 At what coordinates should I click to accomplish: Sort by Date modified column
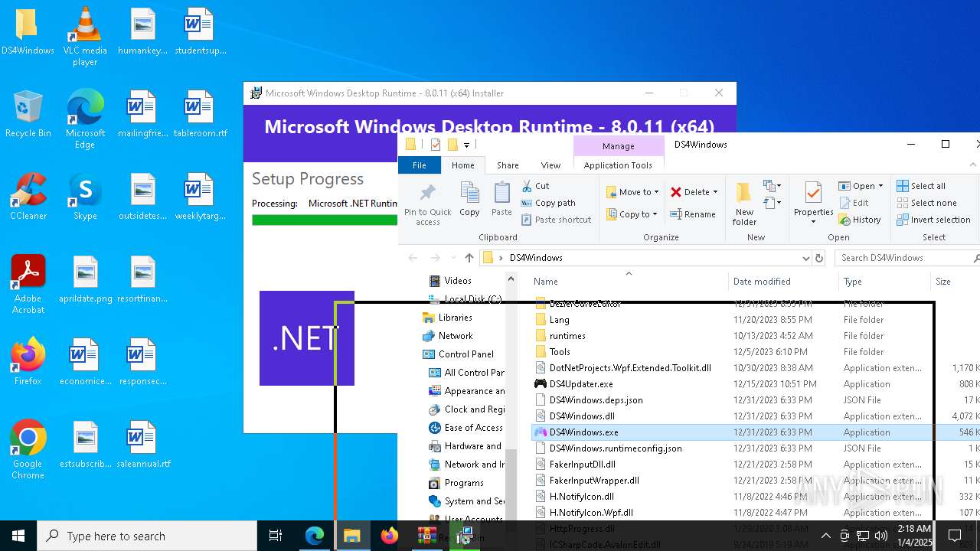pos(783,282)
